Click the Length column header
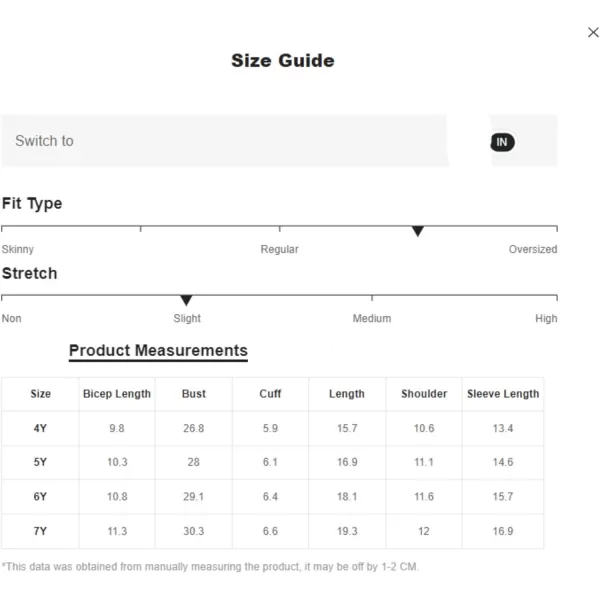 point(347,394)
